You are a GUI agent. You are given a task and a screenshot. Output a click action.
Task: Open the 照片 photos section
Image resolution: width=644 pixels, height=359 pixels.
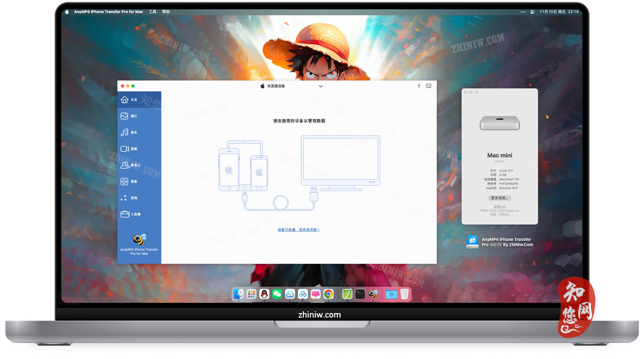139,116
